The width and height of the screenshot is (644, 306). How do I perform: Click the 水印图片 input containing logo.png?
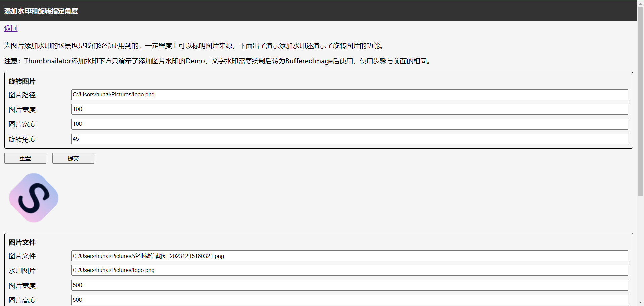[235, 270]
